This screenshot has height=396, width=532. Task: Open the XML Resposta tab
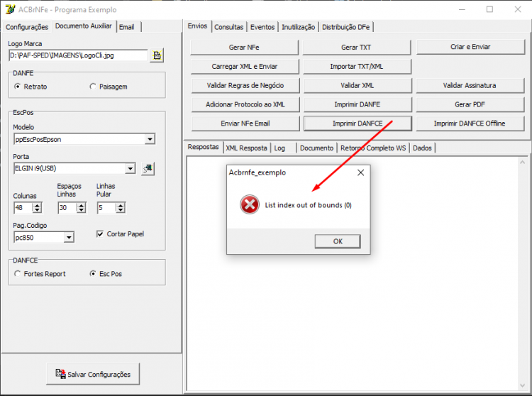pyautogui.click(x=246, y=148)
